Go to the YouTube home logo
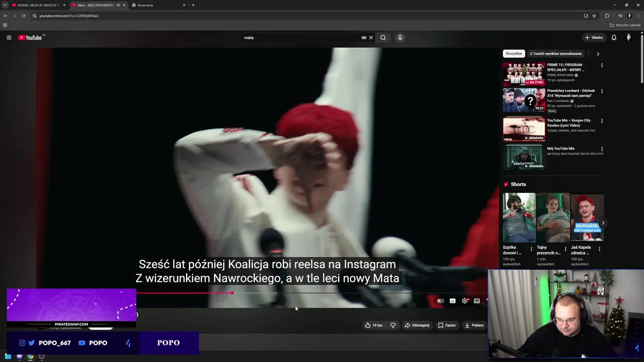 click(x=31, y=38)
